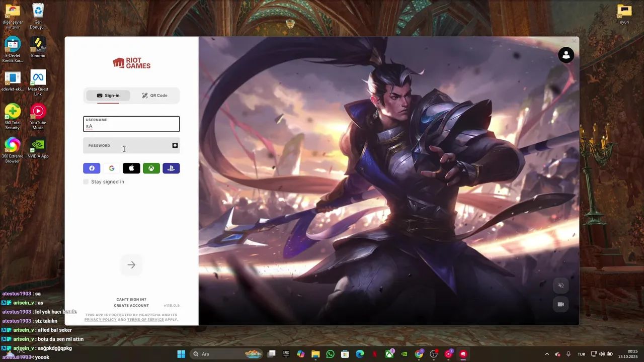Select the Geri Dönüşüm recycle bin icon

coord(38,17)
